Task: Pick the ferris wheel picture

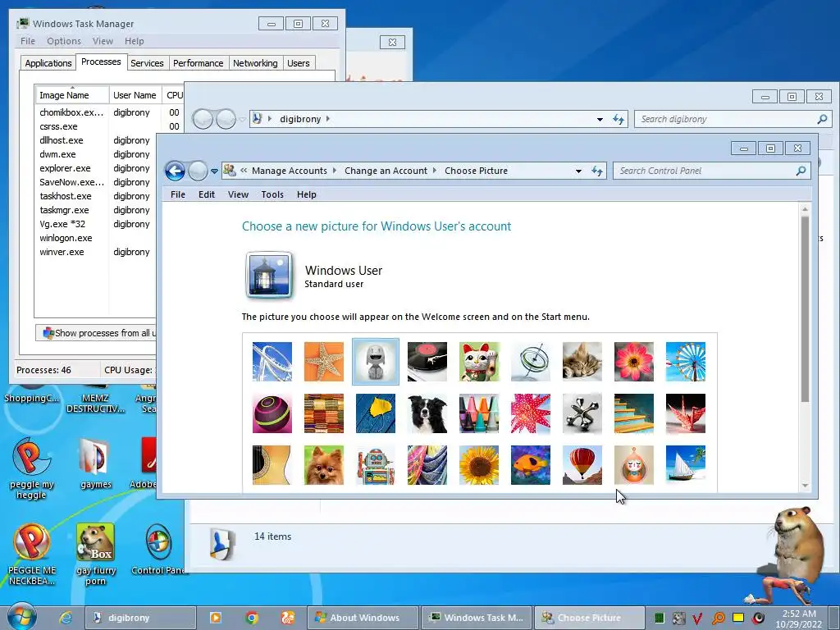Action: tap(686, 362)
